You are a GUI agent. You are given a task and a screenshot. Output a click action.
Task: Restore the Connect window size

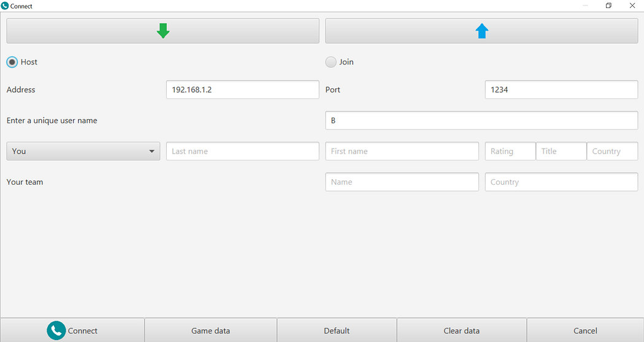click(608, 6)
